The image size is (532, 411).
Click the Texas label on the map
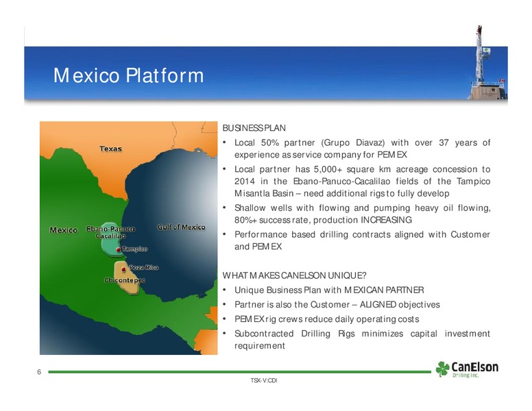(x=110, y=149)
